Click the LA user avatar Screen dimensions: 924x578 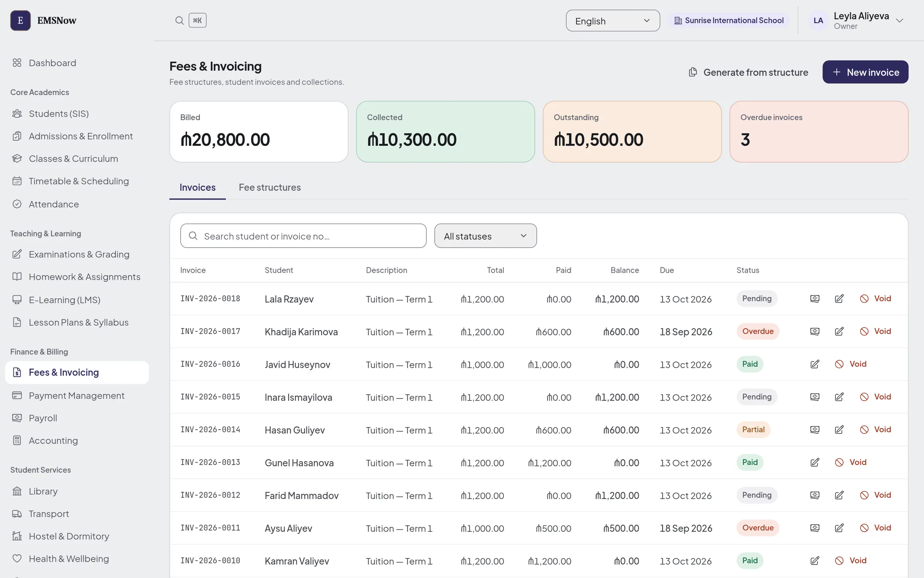tap(818, 20)
